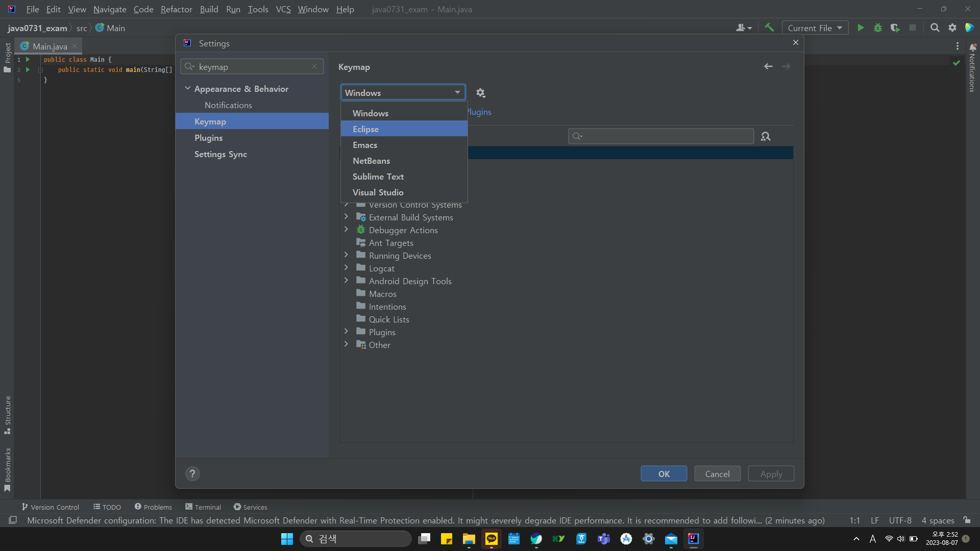
Task: Click the Build hammer icon
Action: 769,28
